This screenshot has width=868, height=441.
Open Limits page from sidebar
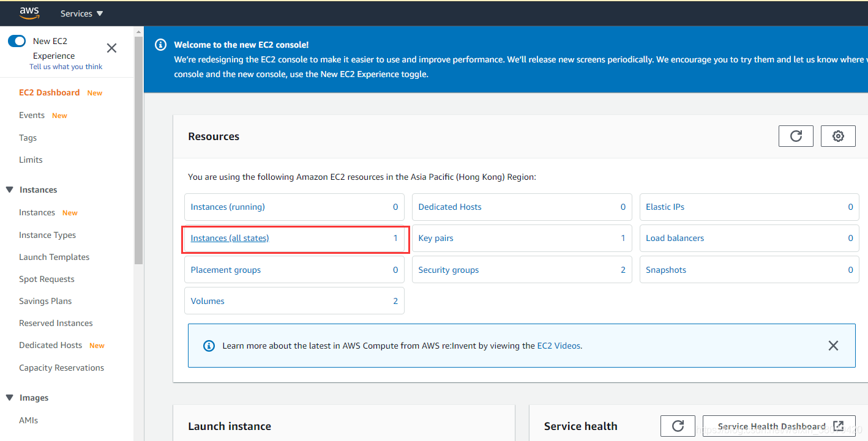[31, 160]
